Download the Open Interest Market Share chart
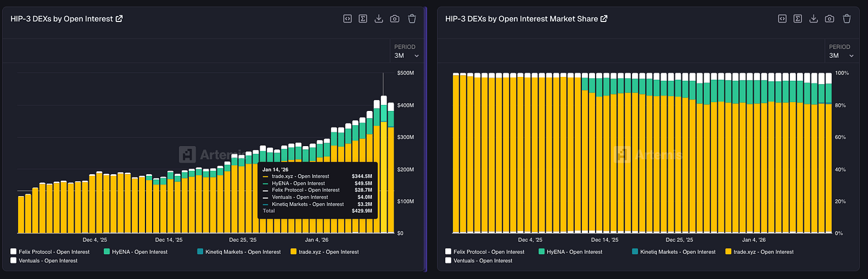The image size is (868, 279). pos(813,18)
